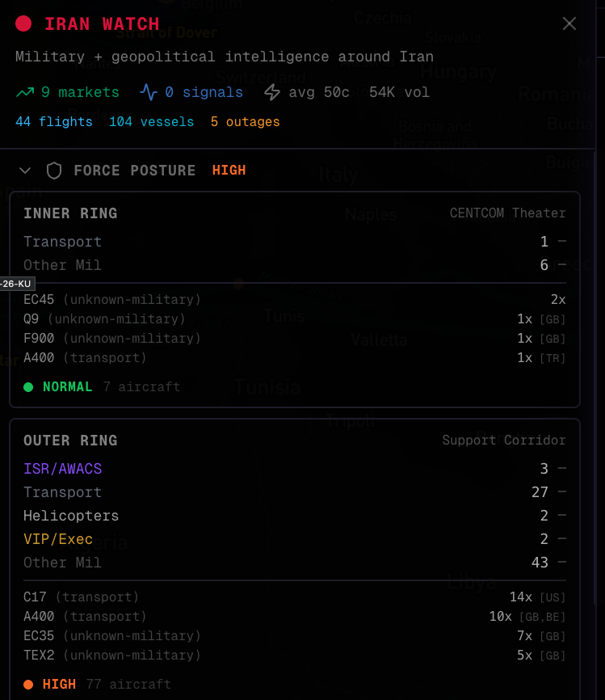Click the Q9 unknown-military aircraft row
The image size is (605, 700).
coord(295,319)
